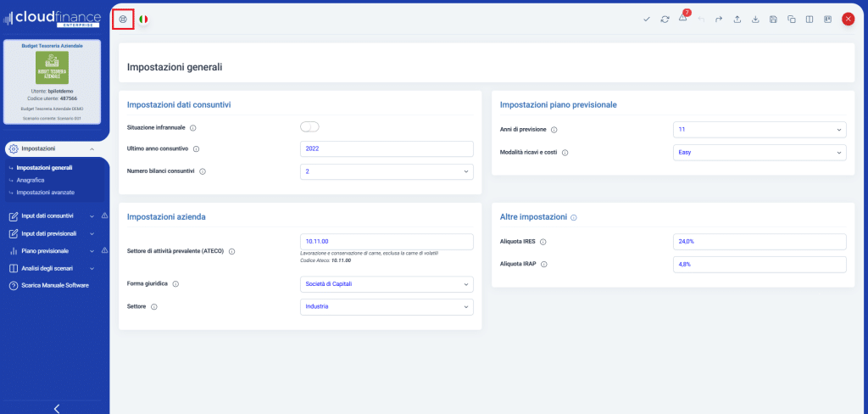
Task: Collapse sidebar with bottom left arrow
Action: [57, 408]
